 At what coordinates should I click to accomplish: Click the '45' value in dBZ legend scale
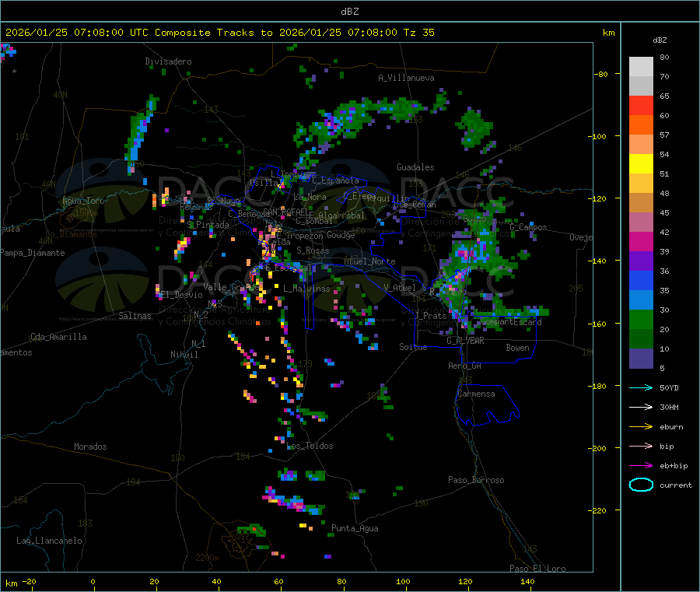coord(664,212)
